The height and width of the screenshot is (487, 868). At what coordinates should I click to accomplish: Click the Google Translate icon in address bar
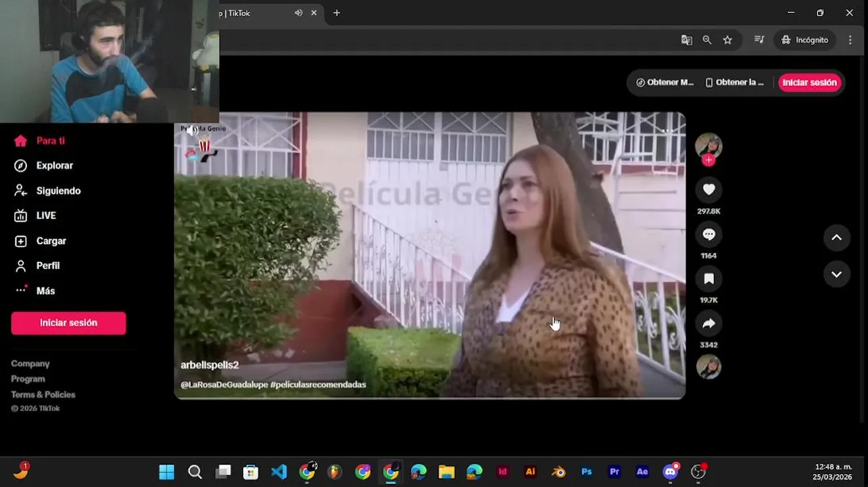(686, 40)
